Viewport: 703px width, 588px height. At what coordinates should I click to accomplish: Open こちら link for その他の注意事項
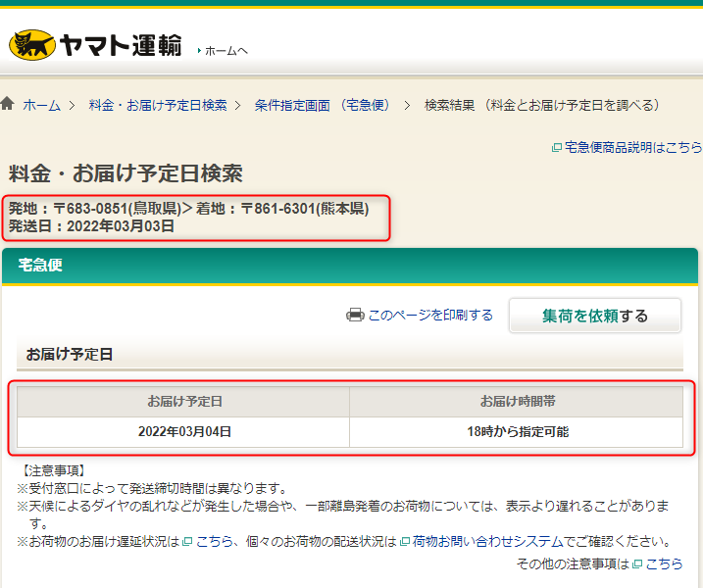(664, 563)
